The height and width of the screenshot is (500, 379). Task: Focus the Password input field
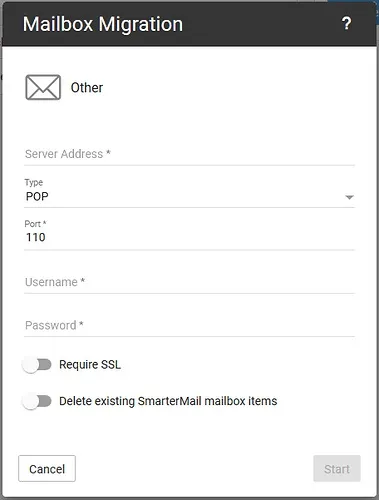(x=189, y=325)
